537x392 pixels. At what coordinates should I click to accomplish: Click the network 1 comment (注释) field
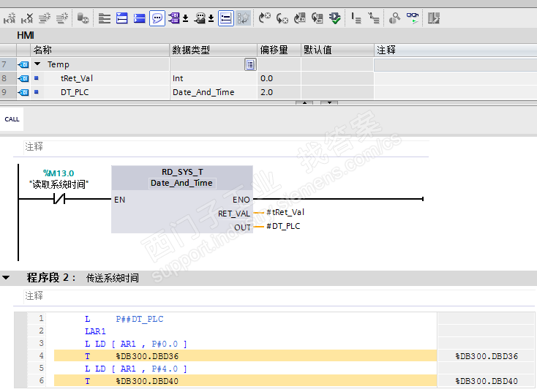pos(226,147)
